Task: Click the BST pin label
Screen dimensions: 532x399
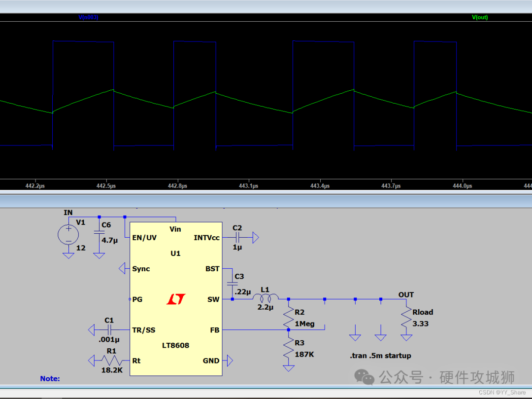Action: tap(212, 269)
